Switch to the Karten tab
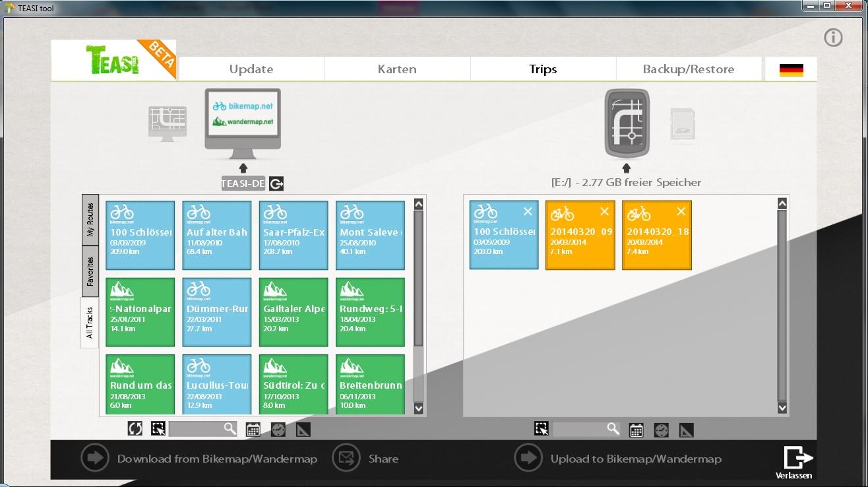The width and height of the screenshot is (868, 487). [397, 69]
